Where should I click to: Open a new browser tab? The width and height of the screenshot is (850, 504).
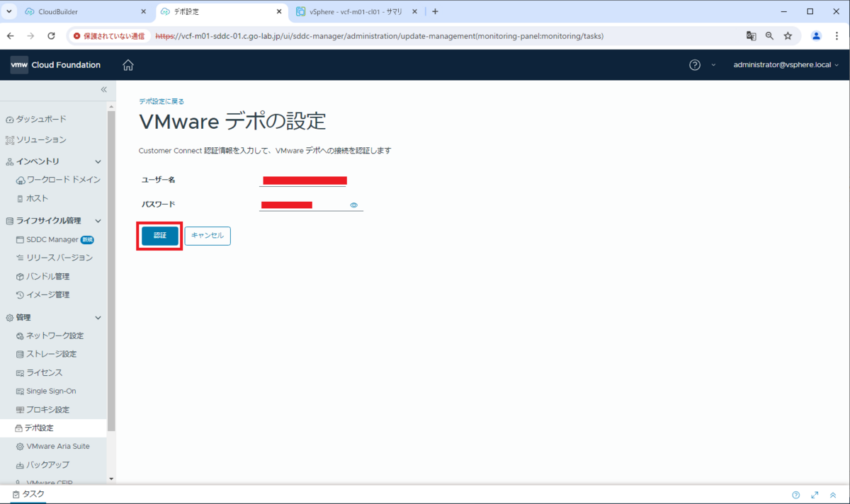tap(435, 11)
